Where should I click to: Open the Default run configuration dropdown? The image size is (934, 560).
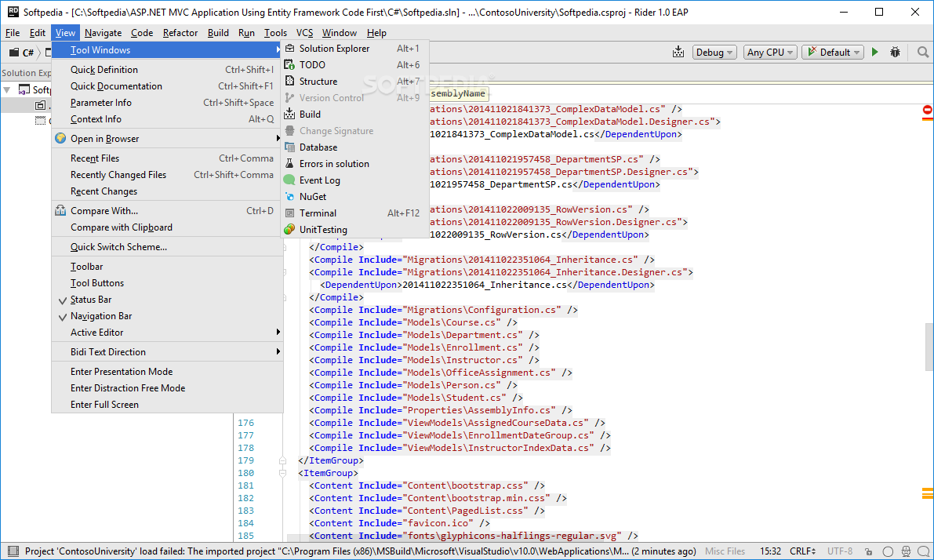[833, 53]
